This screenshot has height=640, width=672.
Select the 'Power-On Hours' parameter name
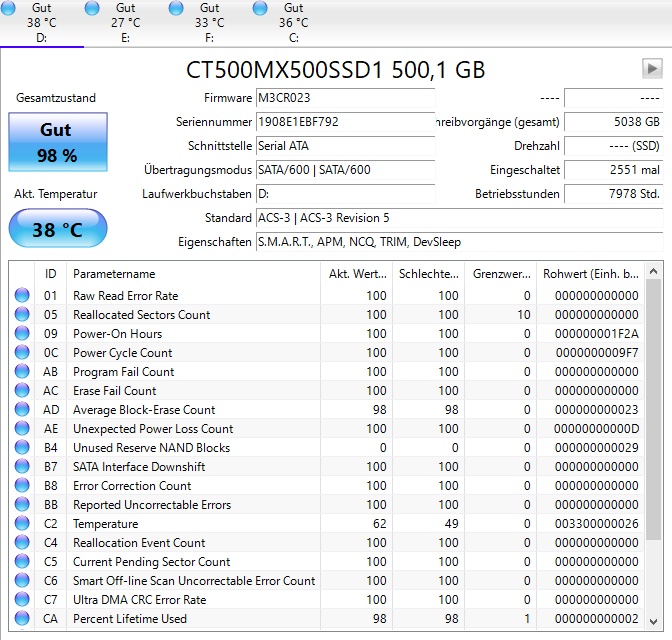117,334
